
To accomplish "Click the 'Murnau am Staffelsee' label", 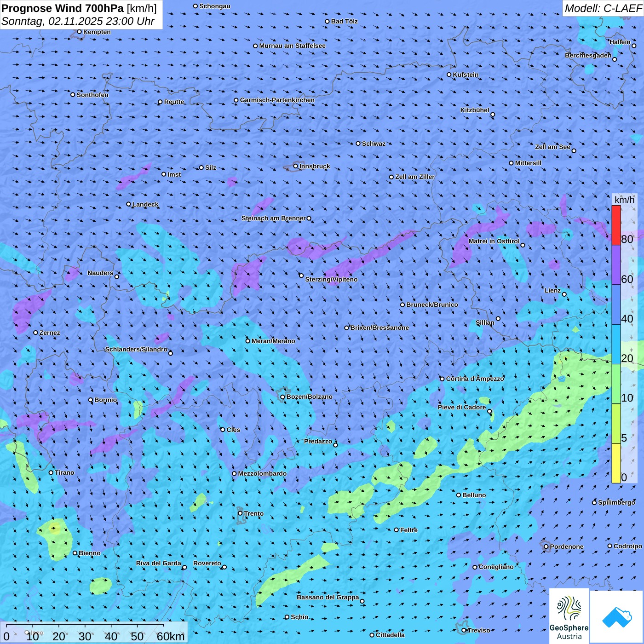I will [292, 46].
